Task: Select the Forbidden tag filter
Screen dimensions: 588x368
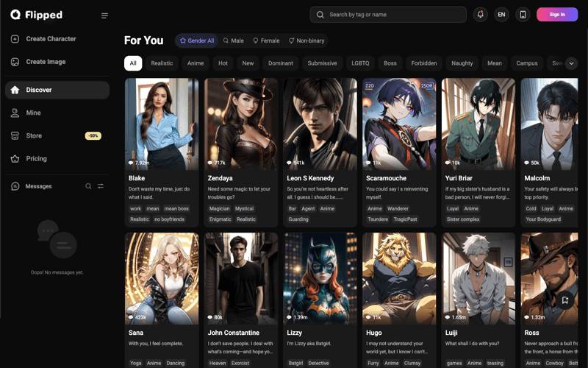Action: click(x=424, y=63)
